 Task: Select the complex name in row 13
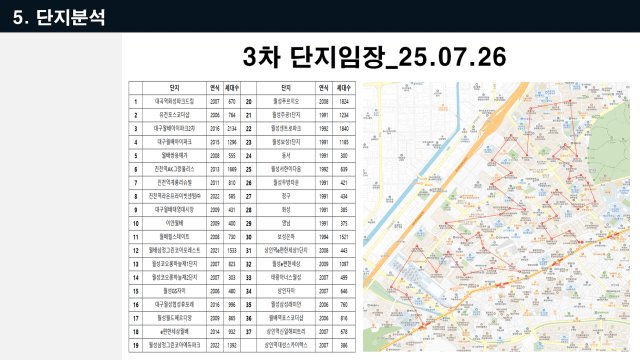174,264
